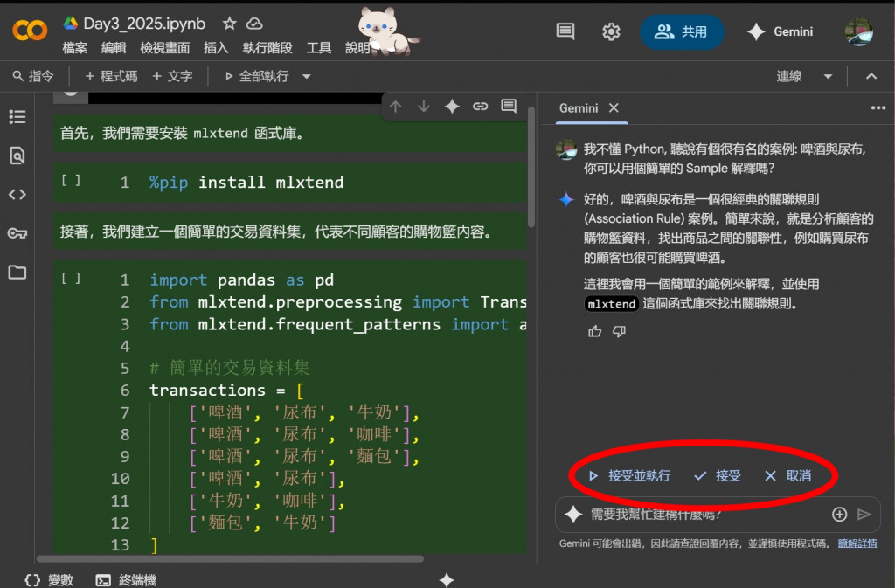This screenshot has width=895, height=588.
Task: Click the Colab logo icon
Action: pyautogui.click(x=30, y=31)
